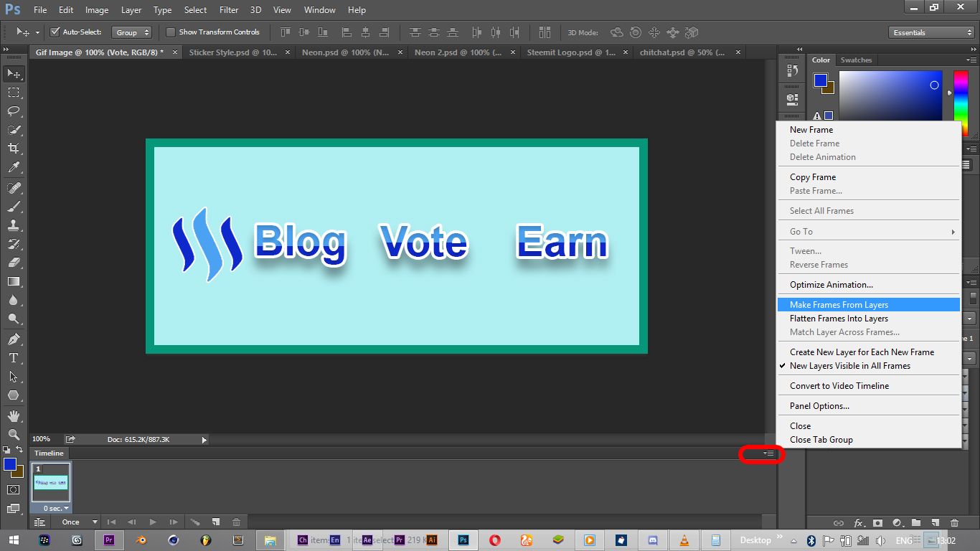Open the Color panel options menu
Image resolution: width=980 pixels, height=551 pixels.
tap(971, 60)
